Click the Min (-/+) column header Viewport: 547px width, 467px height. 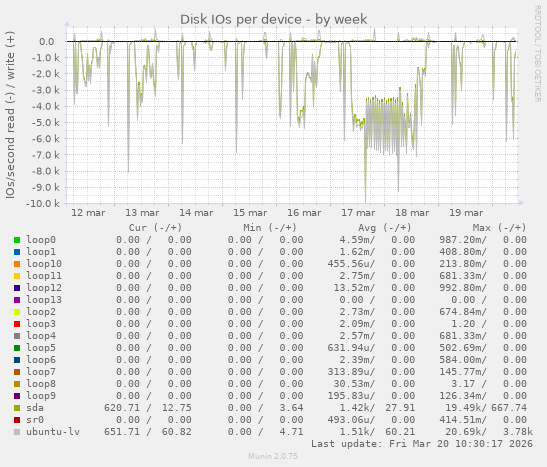point(270,228)
